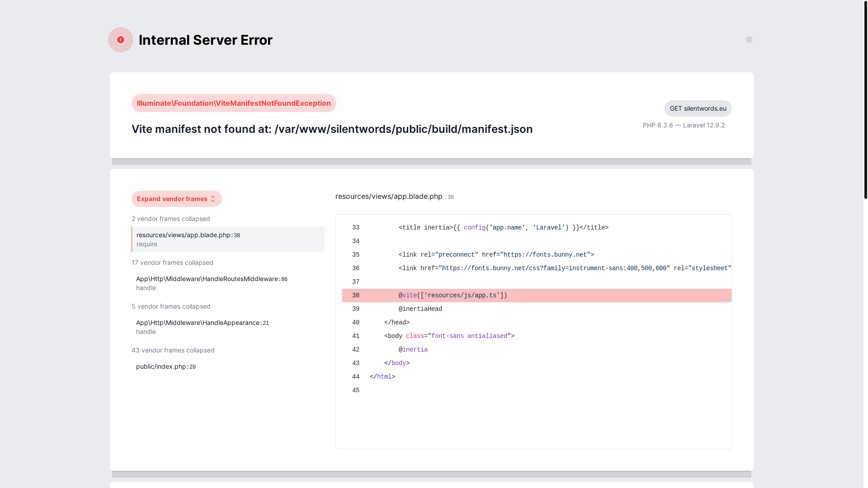Click the Internal Server Error heading
Screen dimensions: 868x488
tap(206, 40)
